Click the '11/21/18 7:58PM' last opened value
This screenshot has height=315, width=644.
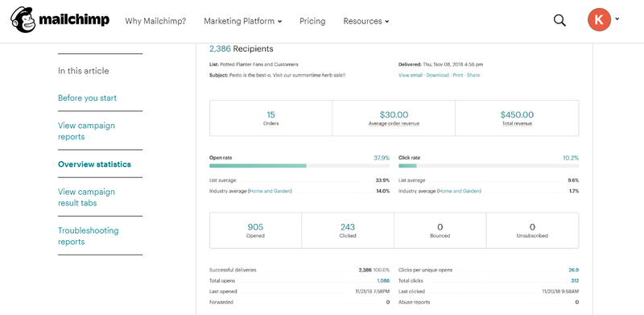(373, 292)
